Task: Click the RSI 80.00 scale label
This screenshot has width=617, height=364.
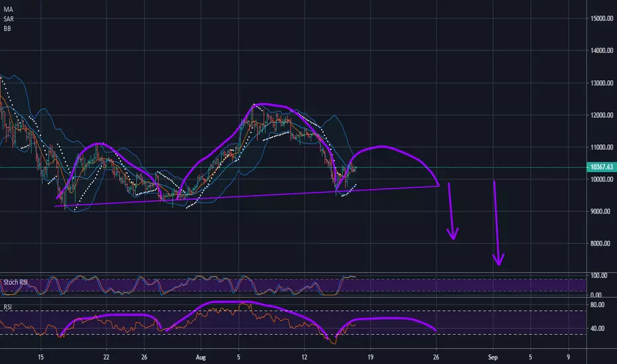Action: (x=597, y=304)
